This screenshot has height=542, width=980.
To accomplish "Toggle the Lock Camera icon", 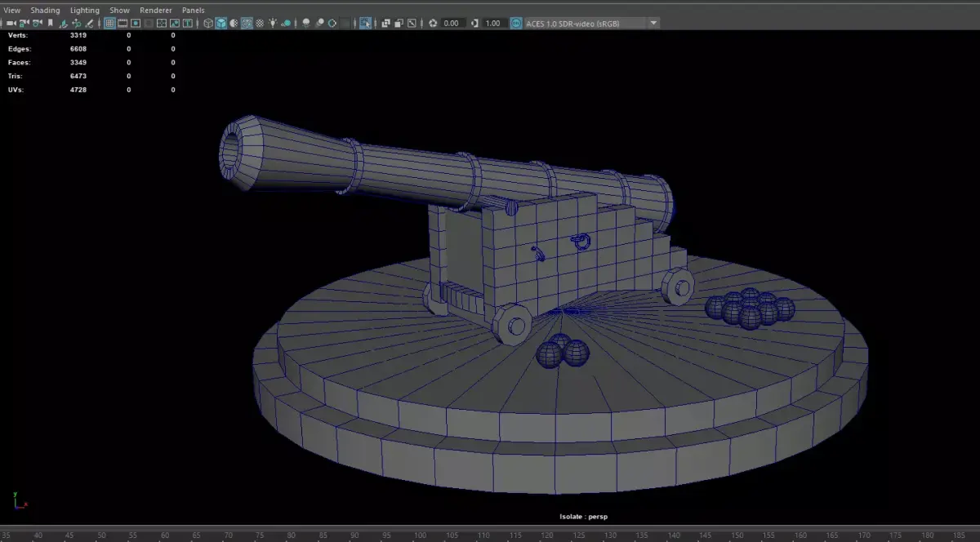I will [x=24, y=23].
